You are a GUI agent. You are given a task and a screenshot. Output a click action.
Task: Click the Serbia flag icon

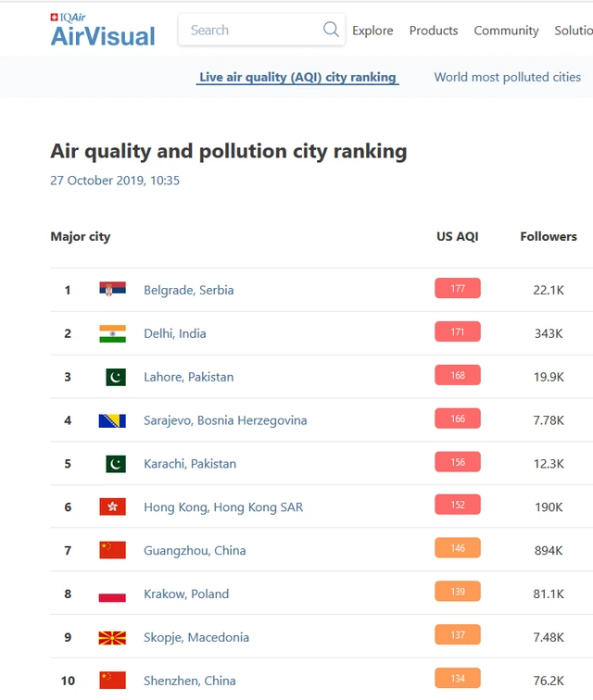[112, 290]
